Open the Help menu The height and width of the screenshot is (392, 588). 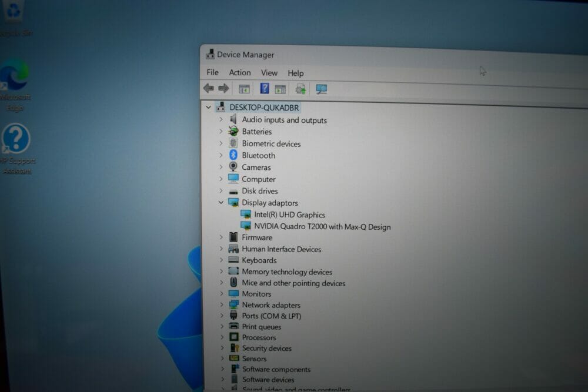click(296, 73)
